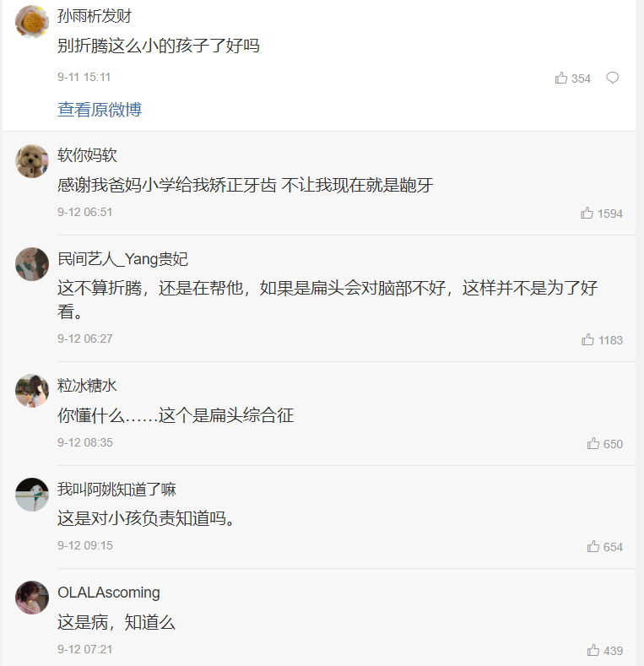Like 软你妈软's comment with 1594 likes

[x=587, y=214]
